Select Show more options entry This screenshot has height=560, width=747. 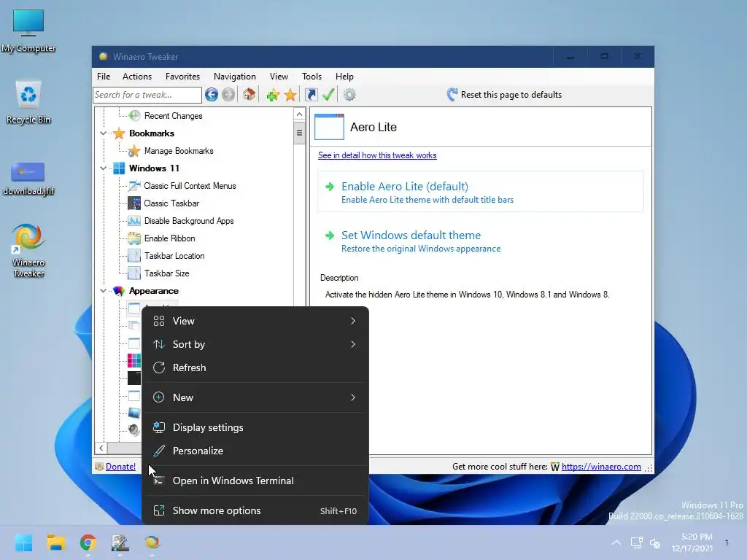pos(255,511)
